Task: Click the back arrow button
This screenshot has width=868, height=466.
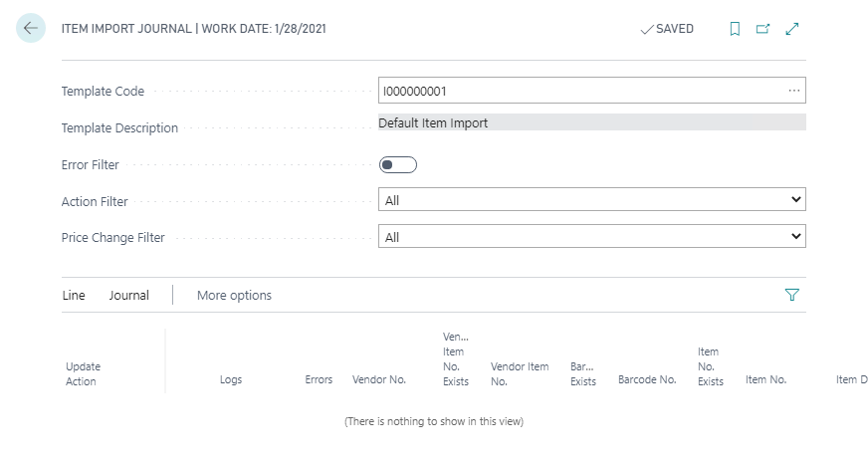Action: point(31,29)
